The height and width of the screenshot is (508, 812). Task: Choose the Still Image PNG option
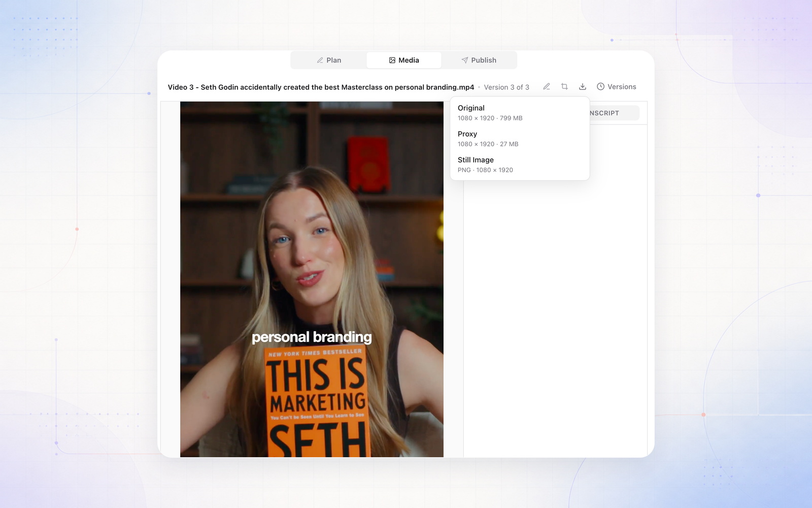(520, 165)
